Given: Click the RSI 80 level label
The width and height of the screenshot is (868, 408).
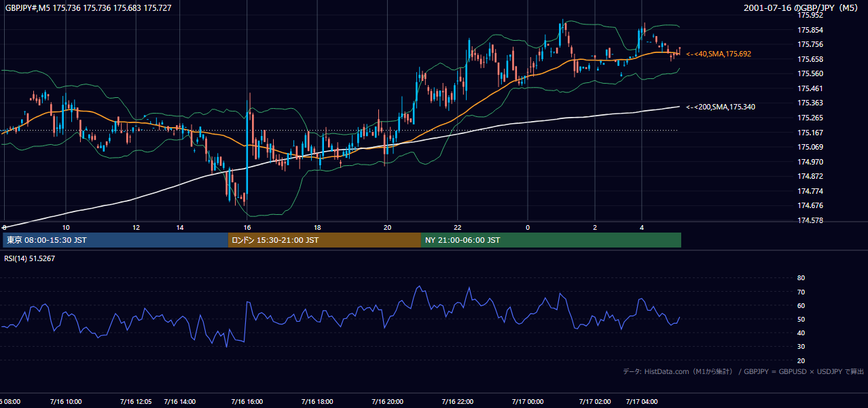Looking at the screenshot, I should (801, 278).
